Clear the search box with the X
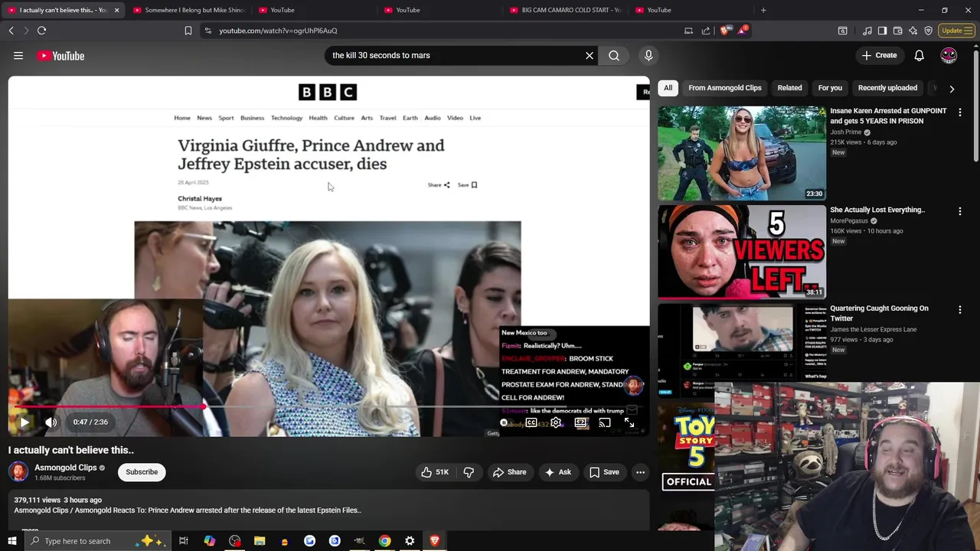Viewport: 980px width, 551px height. [x=590, y=55]
